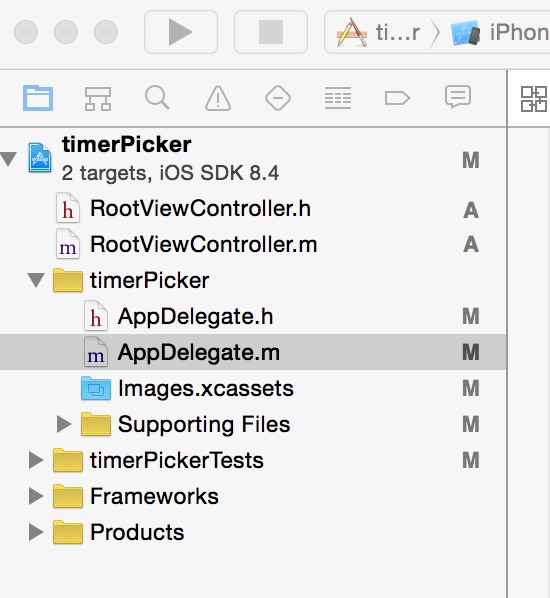Click the related items grid icon
550x598 pixels.
pos(534,99)
